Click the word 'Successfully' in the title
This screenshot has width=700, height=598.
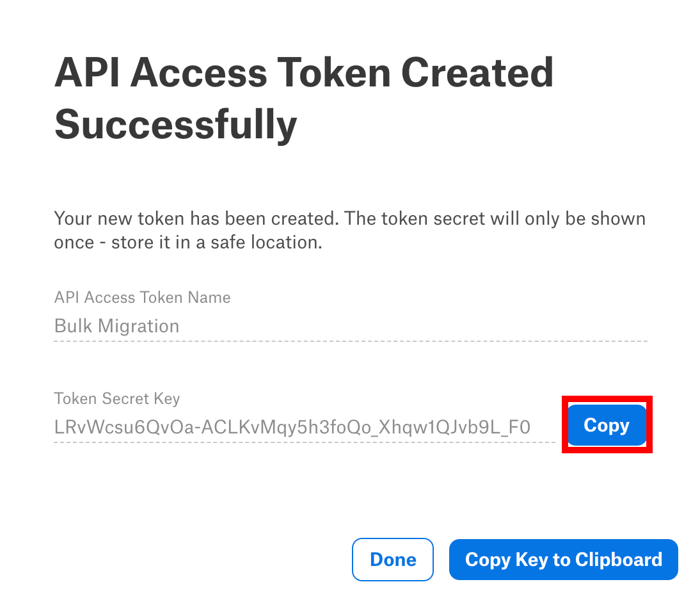(175, 125)
